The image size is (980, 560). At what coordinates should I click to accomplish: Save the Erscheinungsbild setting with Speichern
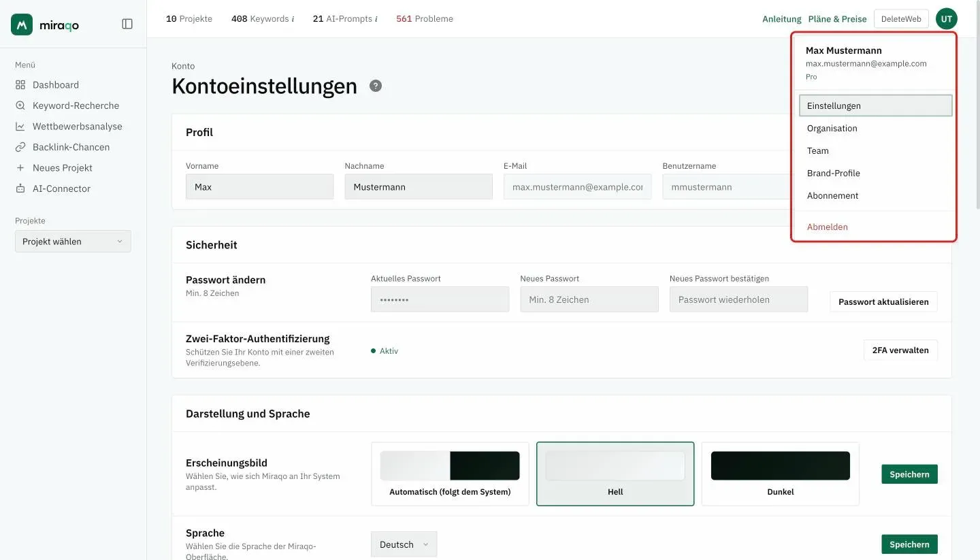click(909, 474)
